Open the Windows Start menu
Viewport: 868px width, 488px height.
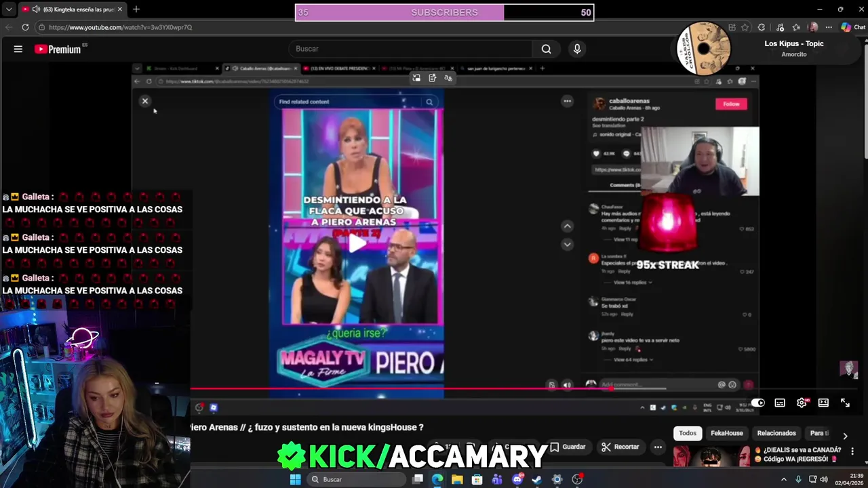coord(295,479)
